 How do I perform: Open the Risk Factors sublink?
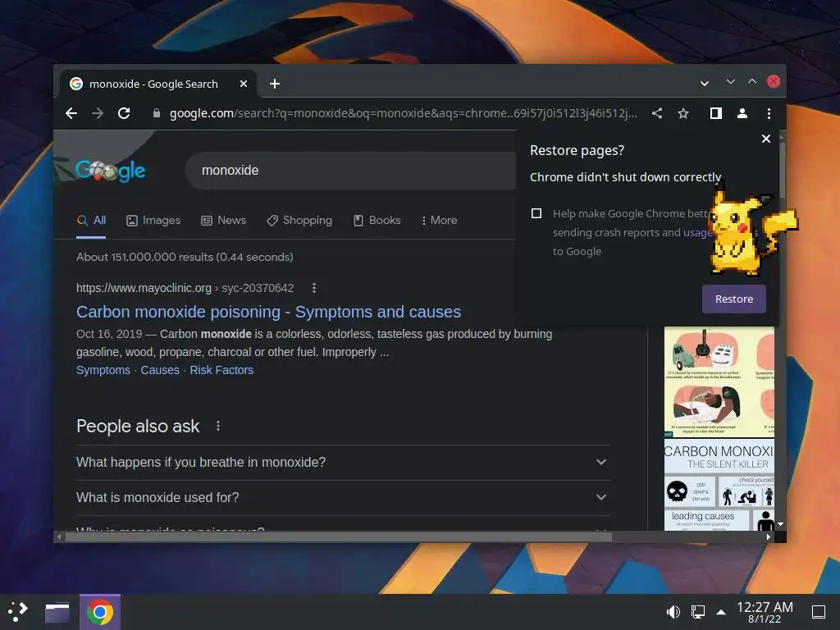tap(221, 370)
